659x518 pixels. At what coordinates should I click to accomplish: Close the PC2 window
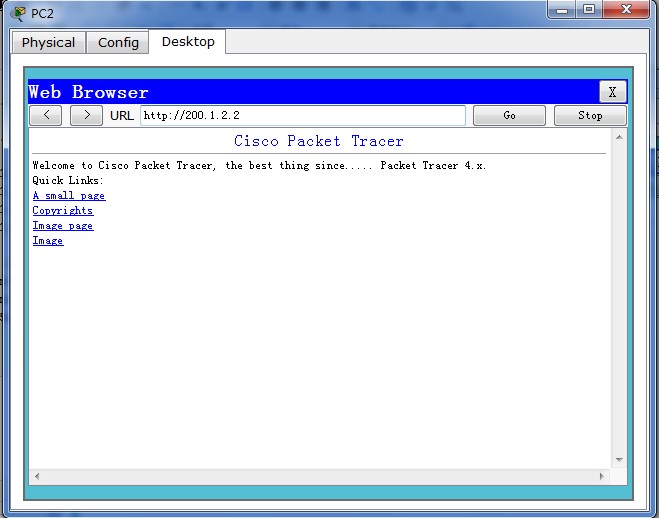point(626,9)
